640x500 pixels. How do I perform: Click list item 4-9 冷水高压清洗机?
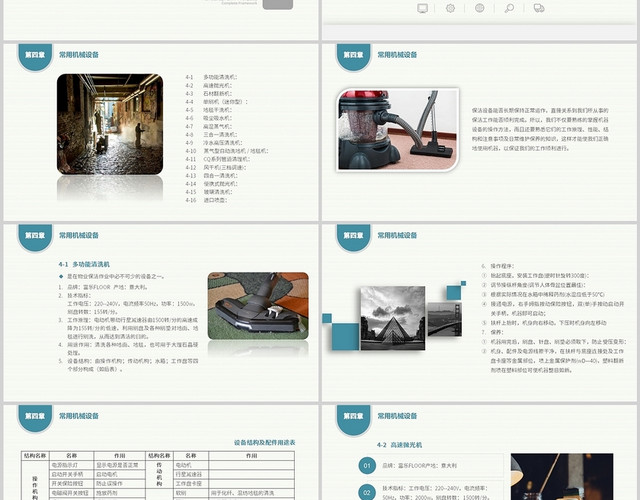(x=213, y=142)
